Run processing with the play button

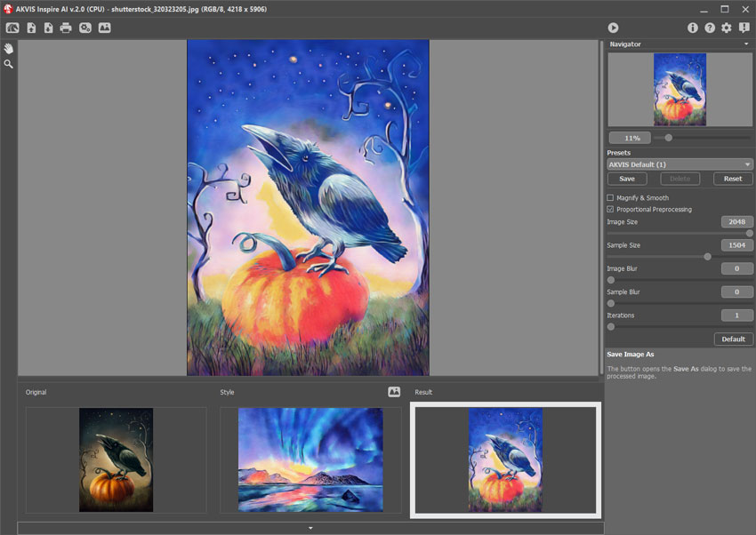point(613,28)
